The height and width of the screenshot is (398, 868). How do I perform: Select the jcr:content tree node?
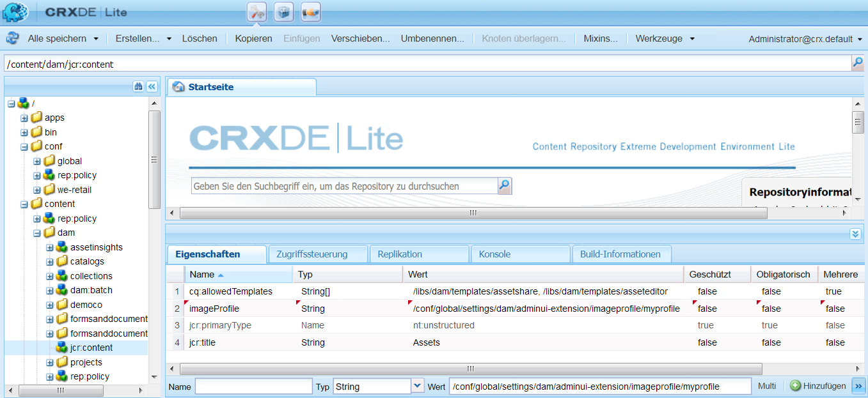[x=91, y=348]
